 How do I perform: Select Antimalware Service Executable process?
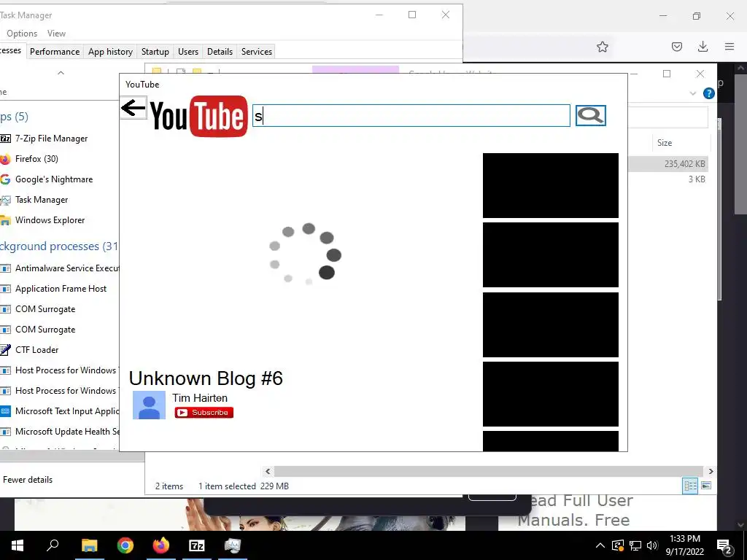[x=60, y=268]
